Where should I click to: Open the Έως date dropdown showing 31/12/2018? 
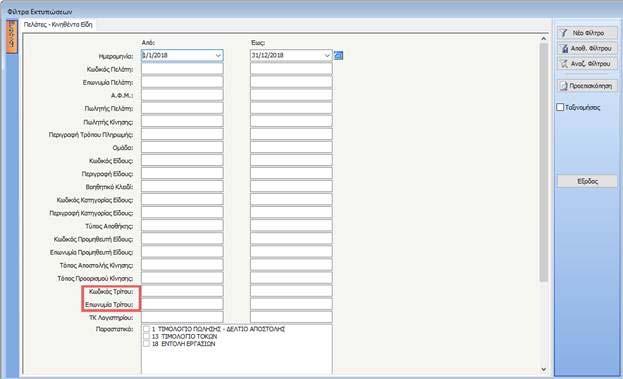click(x=327, y=55)
